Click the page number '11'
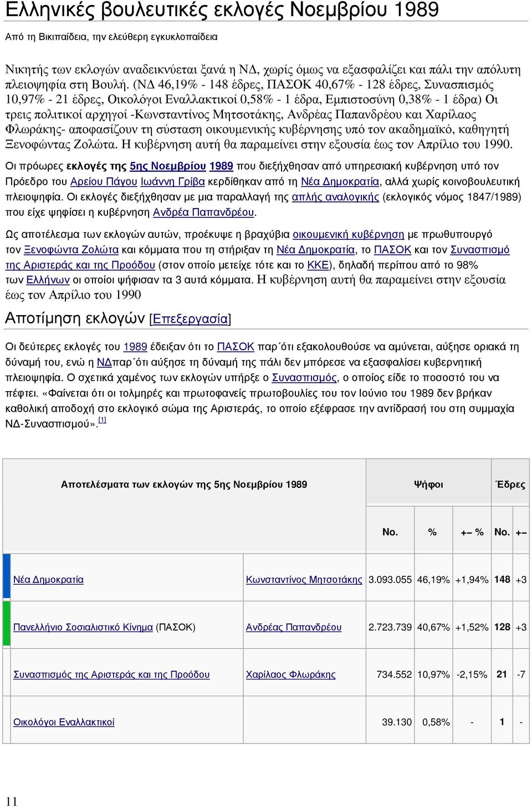The image size is (532, 807). (x=12, y=801)
